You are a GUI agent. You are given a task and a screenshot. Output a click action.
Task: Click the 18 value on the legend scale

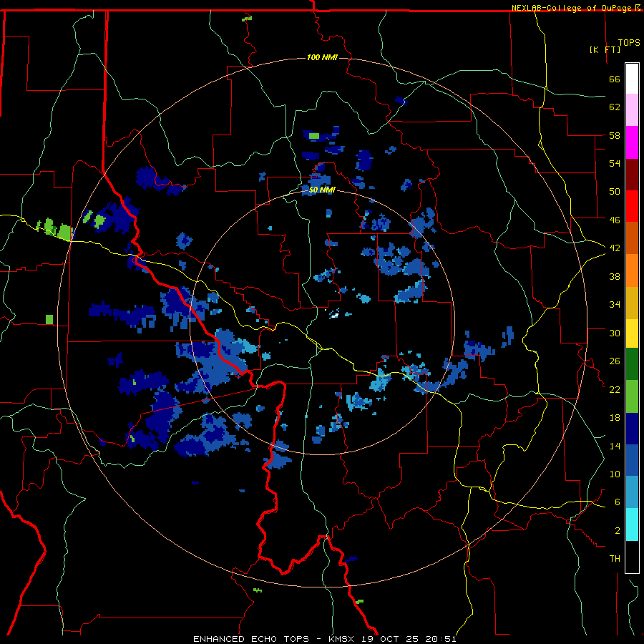(615, 418)
